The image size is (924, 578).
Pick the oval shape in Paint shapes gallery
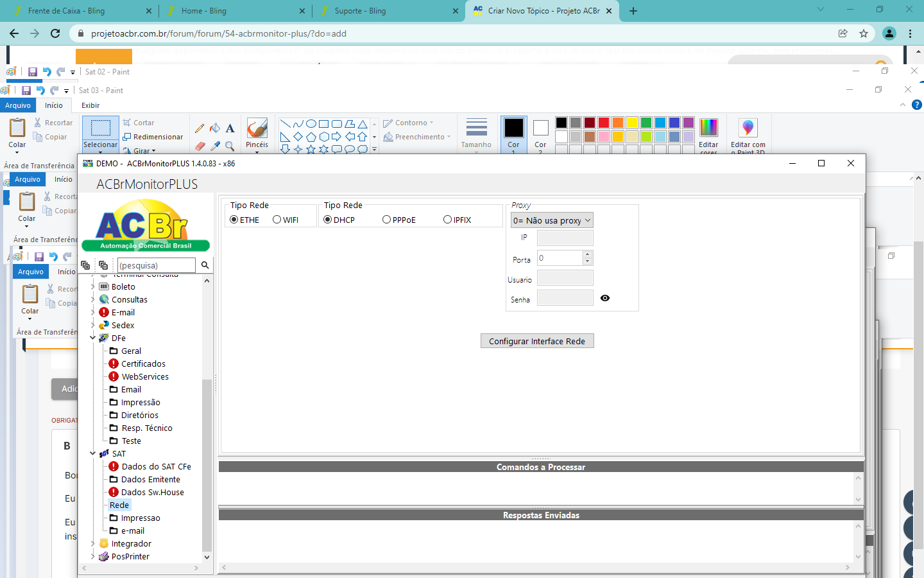(x=311, y=124)
